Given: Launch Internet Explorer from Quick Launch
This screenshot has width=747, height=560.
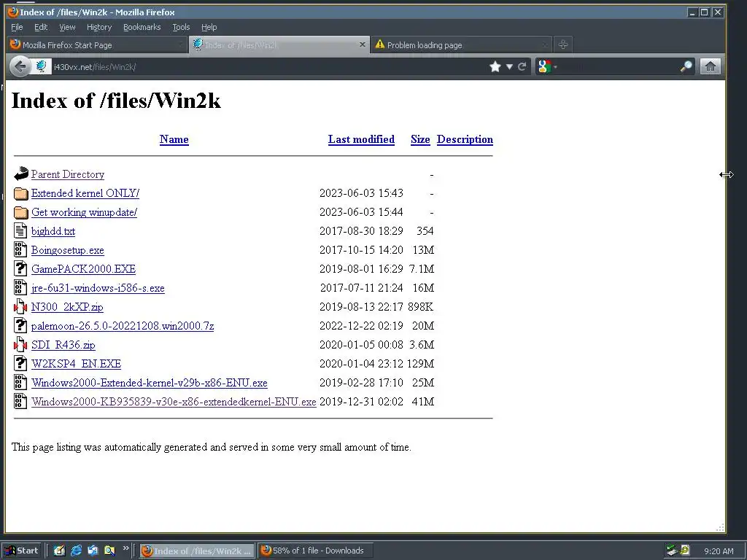Looking at the screenshot, I should point(76,551).
